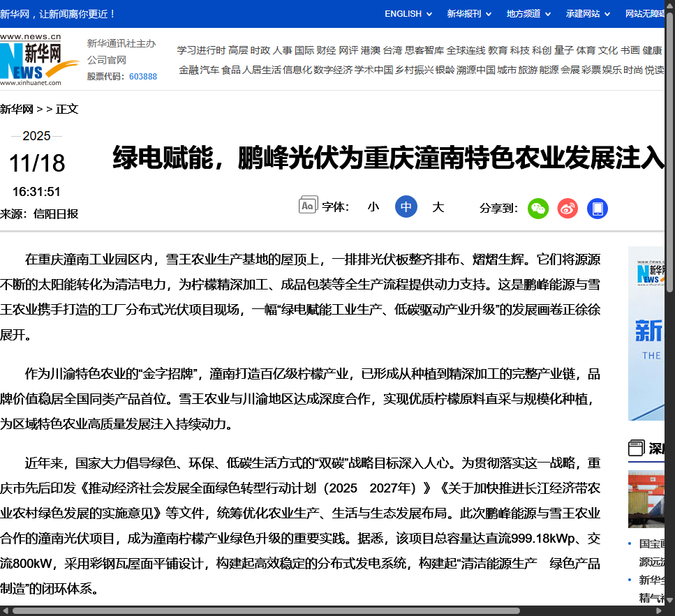
Task: Open the 时尚 nav item
Action: point(633,70)
